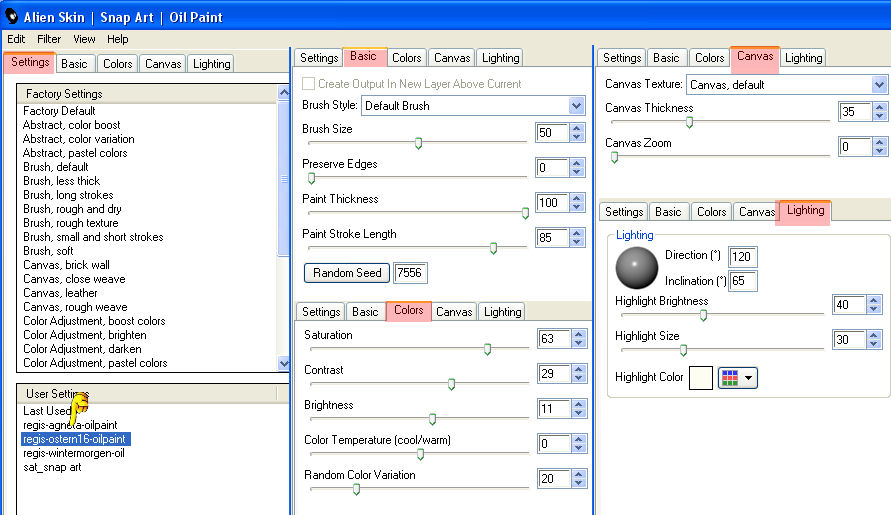Select the regis-ostern16-oilpaint user setting
The height and width of the screenshot is (515, 891).
point(76,439)
